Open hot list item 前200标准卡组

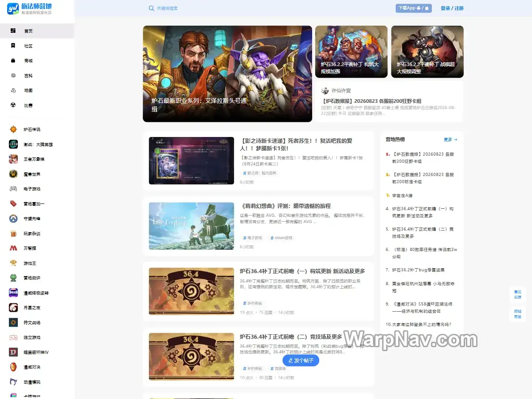click(x=423, y=178)
